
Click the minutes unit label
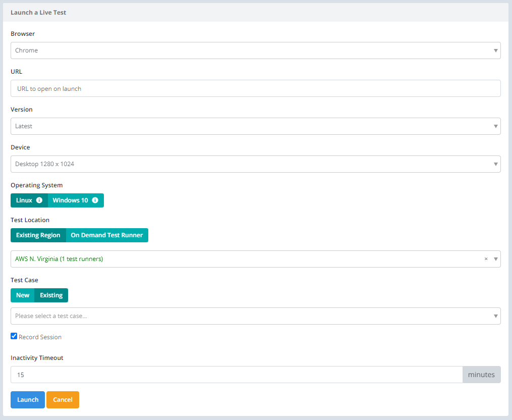[x=481, y=375]
